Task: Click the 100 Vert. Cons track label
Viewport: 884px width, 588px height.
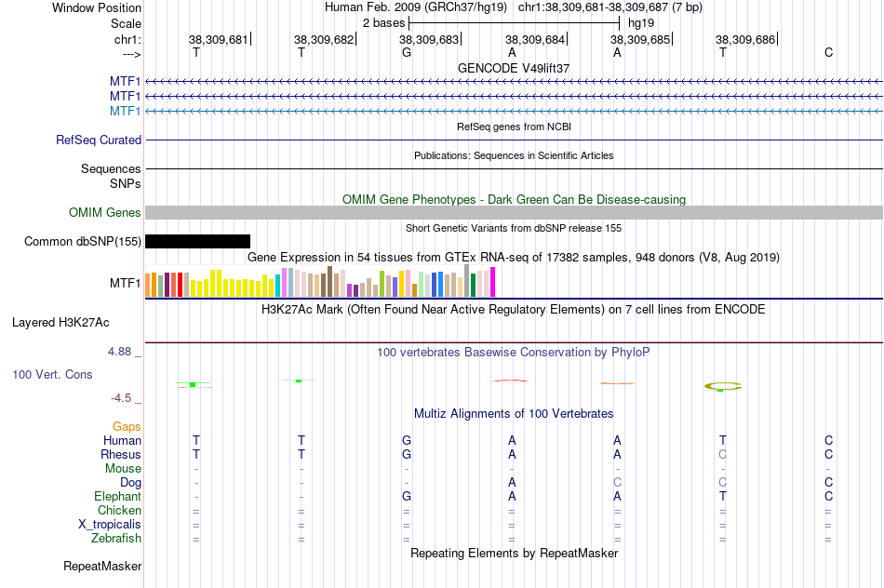Action: click(52, 374)
